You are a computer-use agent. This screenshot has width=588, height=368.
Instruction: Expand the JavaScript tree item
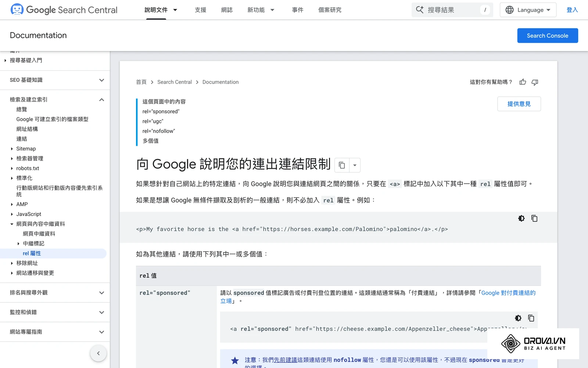pyautogui.click(x=12, y=214)
